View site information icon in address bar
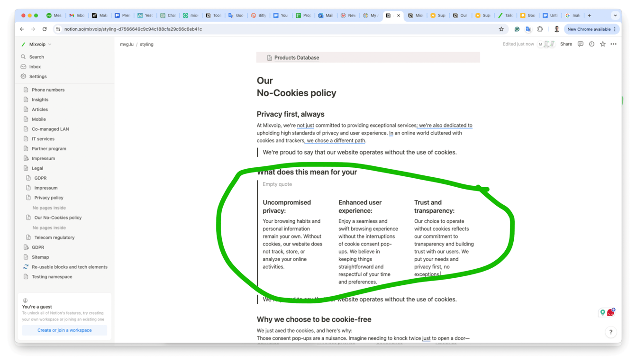Image resolution: width=637 pixels, height=364 pixels. coord(58,29)
